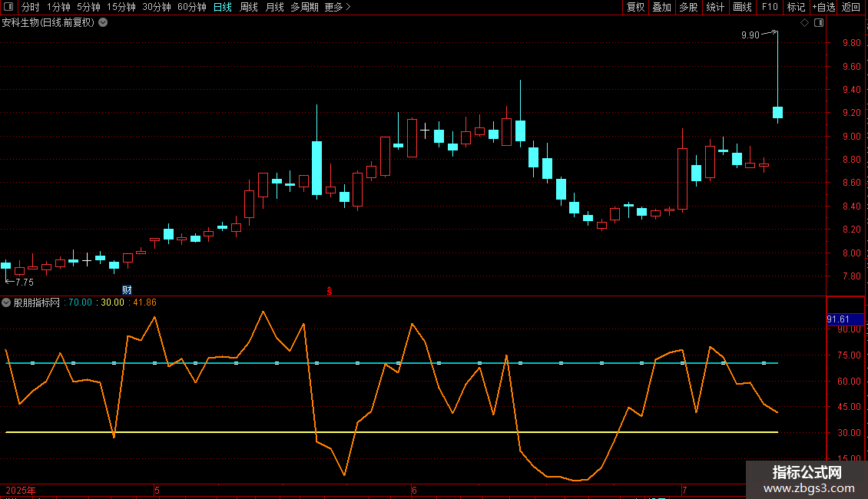
Task: Select the 15分钟 period tab
Action: [x=121, y=7]
